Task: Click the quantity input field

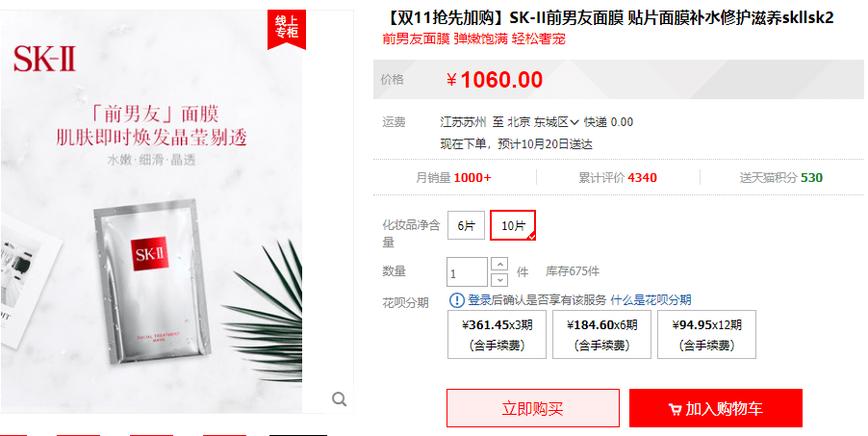Action: point(468,272)
